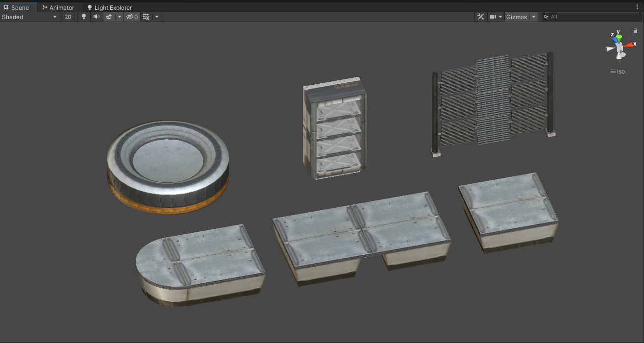Switch to the Animator tab
The height and width of the screenshot is (343, 644).
coord(58,7)
